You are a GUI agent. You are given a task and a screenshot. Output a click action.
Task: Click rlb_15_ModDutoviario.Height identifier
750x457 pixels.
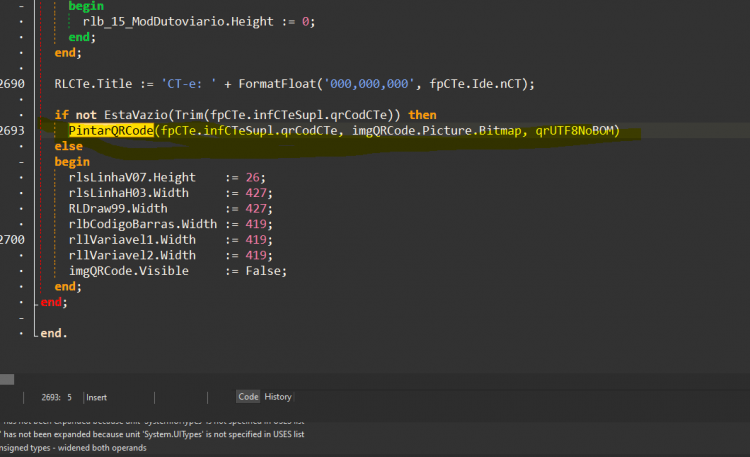click(178, 22)
